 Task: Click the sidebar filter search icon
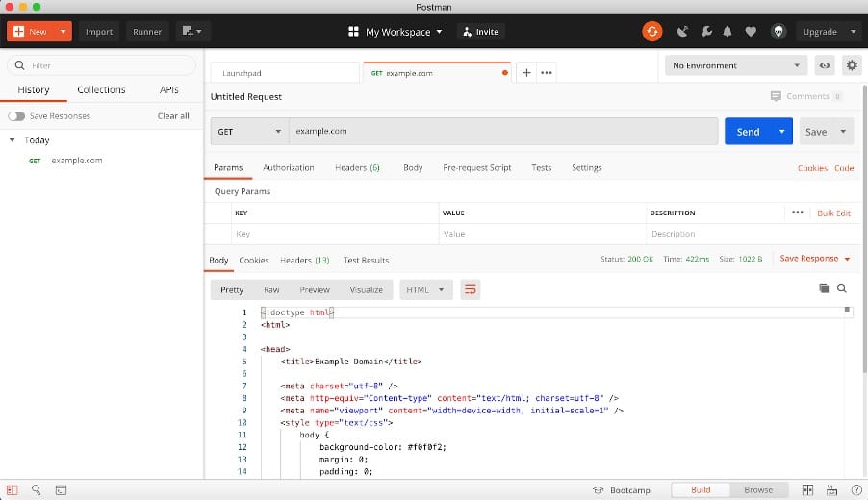click(x=20, y=65)
